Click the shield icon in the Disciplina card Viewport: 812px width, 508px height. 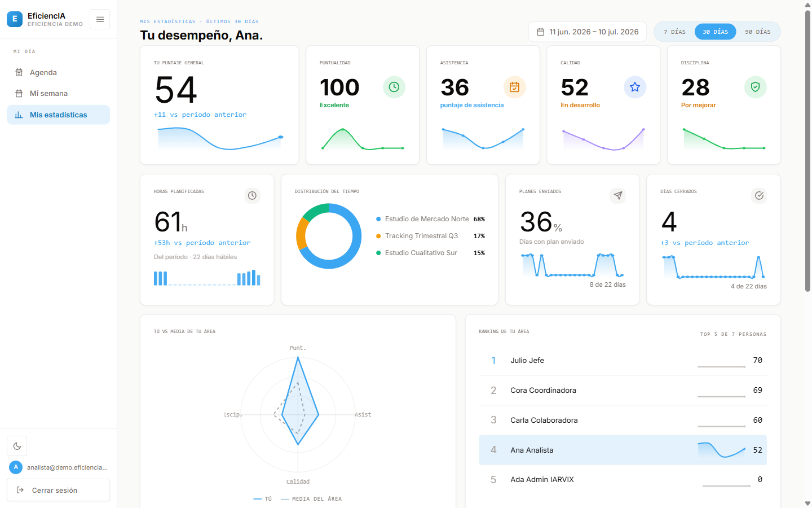point(756,87)
